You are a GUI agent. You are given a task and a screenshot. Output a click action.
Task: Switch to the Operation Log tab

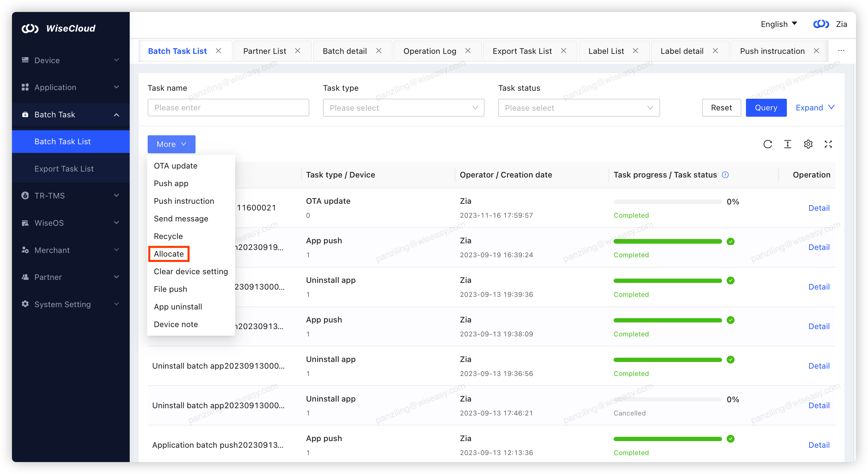coord(430,51)
